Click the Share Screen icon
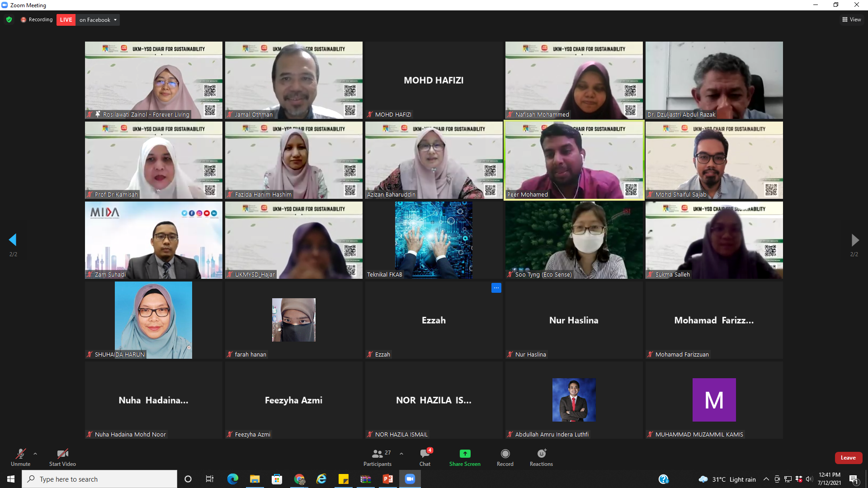The height and width of the screenshot is (488, 868). coord(465,454)
